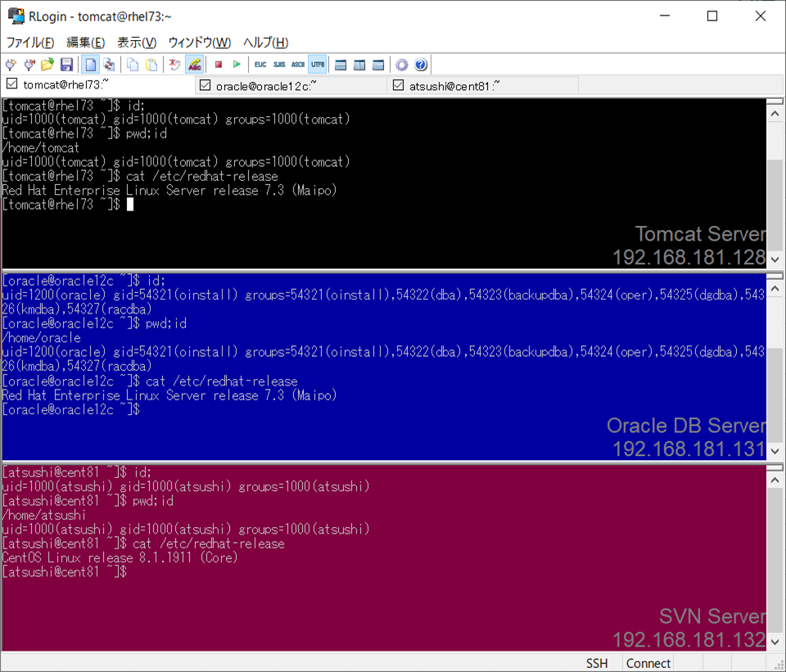The image size is (786, 672).
Task: Click scroll down arrow in Tomcat pane
Action: click(x=775, y=259)
